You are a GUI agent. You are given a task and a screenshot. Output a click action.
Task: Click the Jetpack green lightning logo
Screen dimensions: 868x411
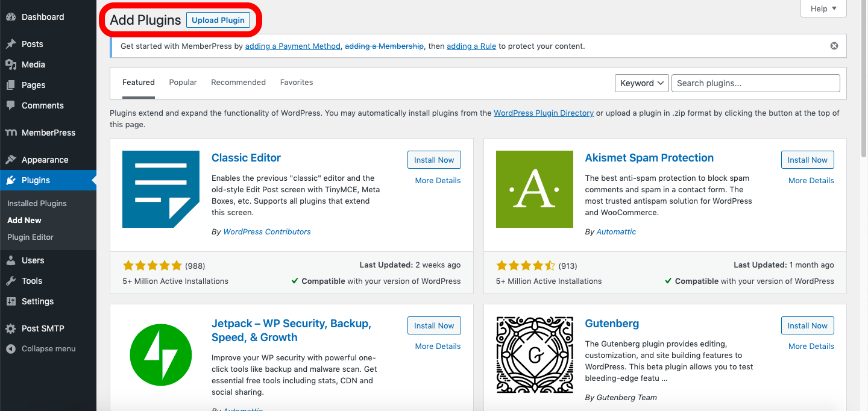click(x=161, y=355)
